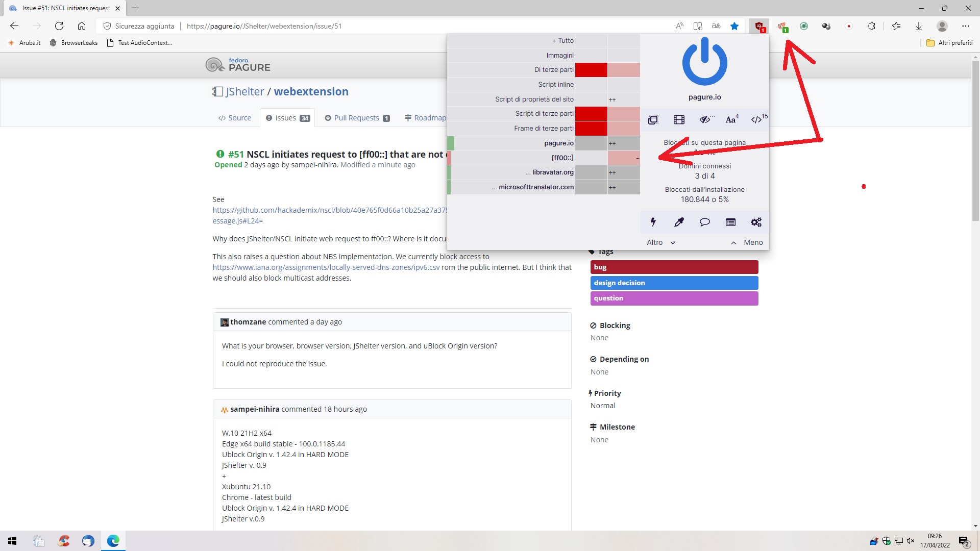Open a new browser tab
Screen dimensions: 980x551
(x=135, y=8)
